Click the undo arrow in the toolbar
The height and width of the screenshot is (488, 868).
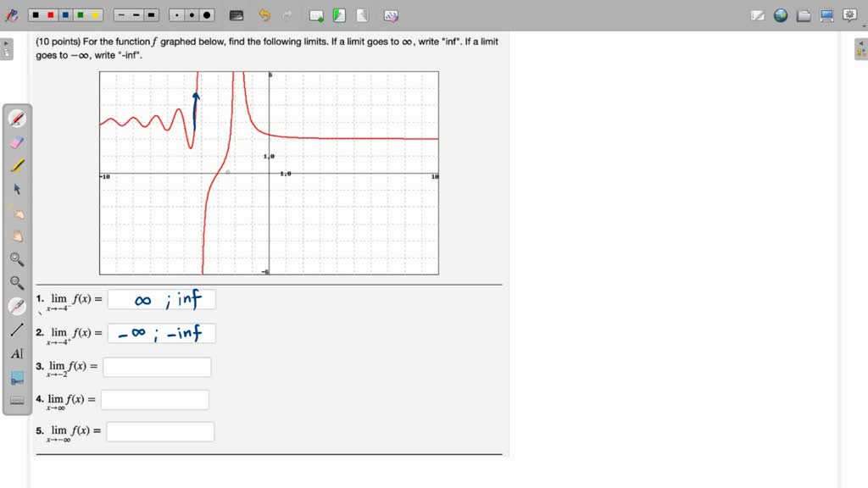pos(264,14)
